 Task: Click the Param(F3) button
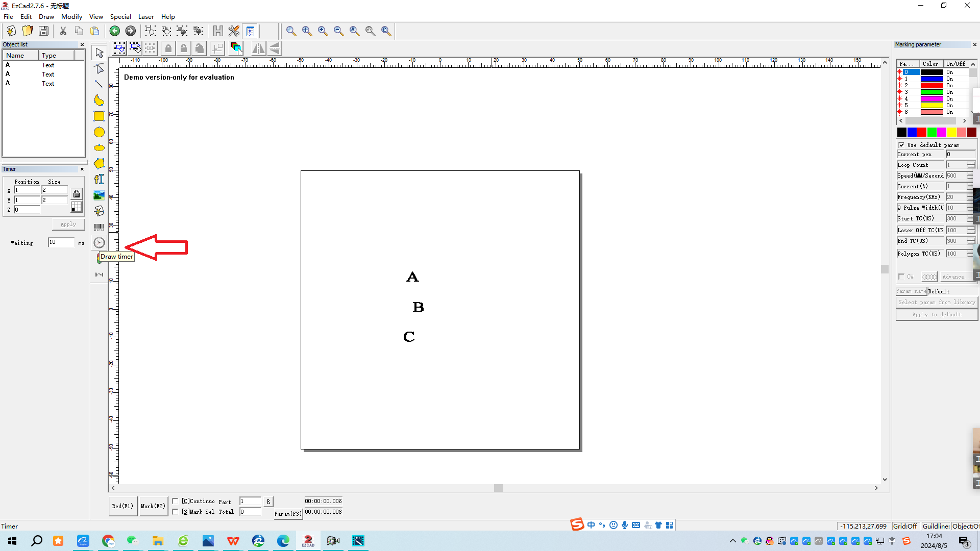pyautogui.click(x=288, y=514)
